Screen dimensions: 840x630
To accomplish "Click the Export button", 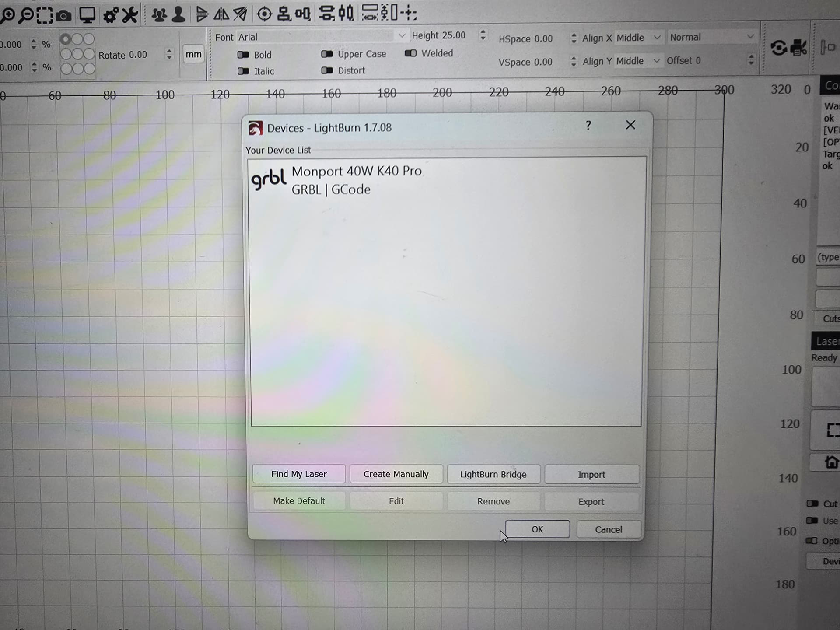I will [x=591, y=502].
